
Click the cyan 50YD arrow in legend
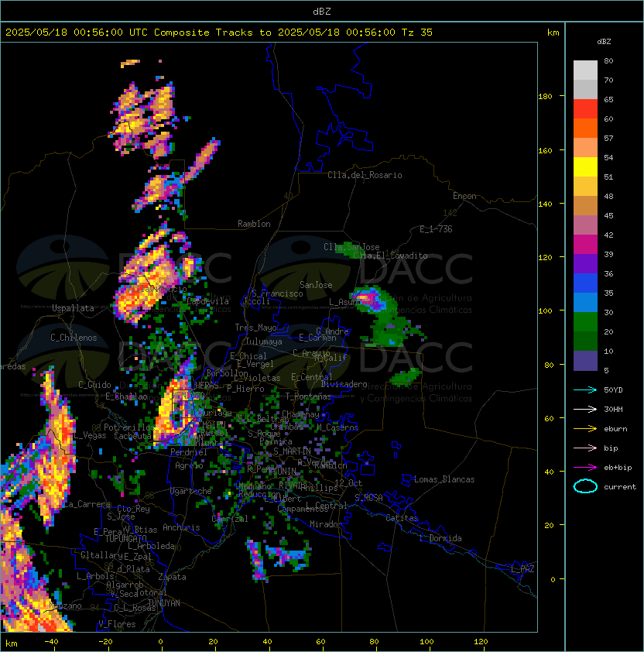coord(585,389)
